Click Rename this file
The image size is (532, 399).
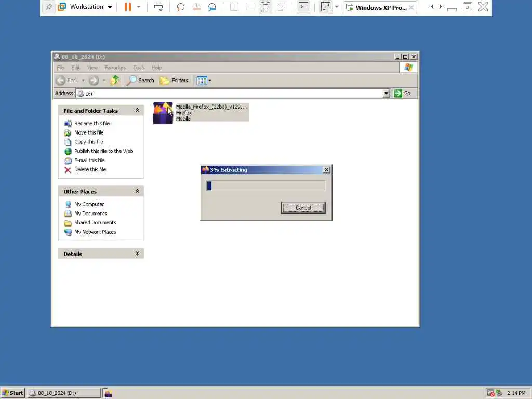point(92,124)
